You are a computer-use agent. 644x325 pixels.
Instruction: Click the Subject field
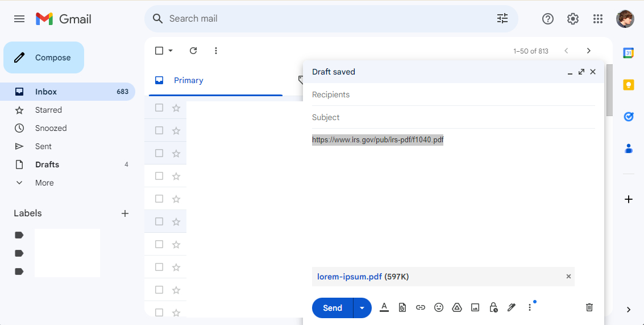click(454, 117)
